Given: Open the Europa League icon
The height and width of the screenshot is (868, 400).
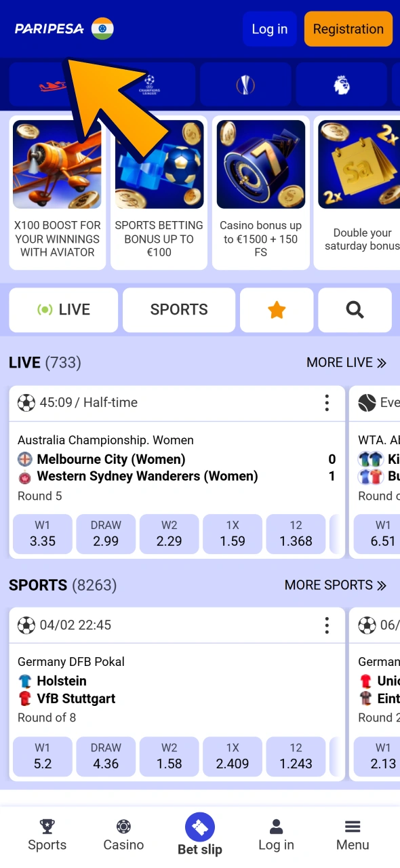Looking at the screenshot, I should (x=245, y=83).
